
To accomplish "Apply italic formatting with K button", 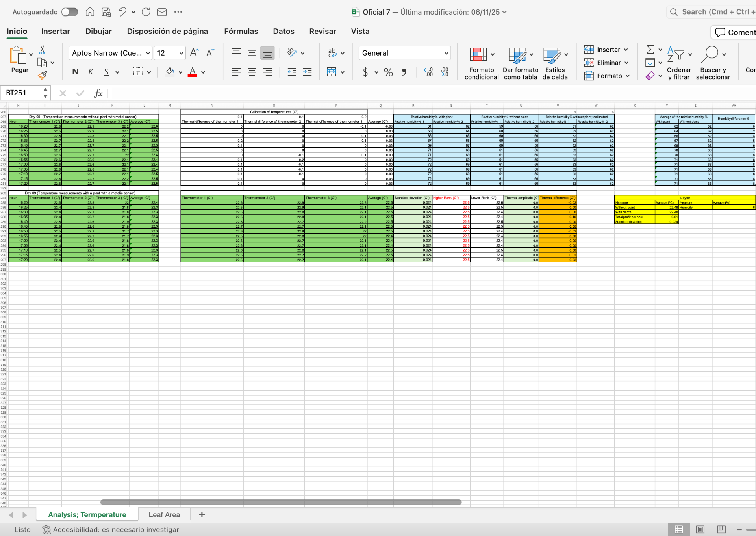I will pos(91,72).
